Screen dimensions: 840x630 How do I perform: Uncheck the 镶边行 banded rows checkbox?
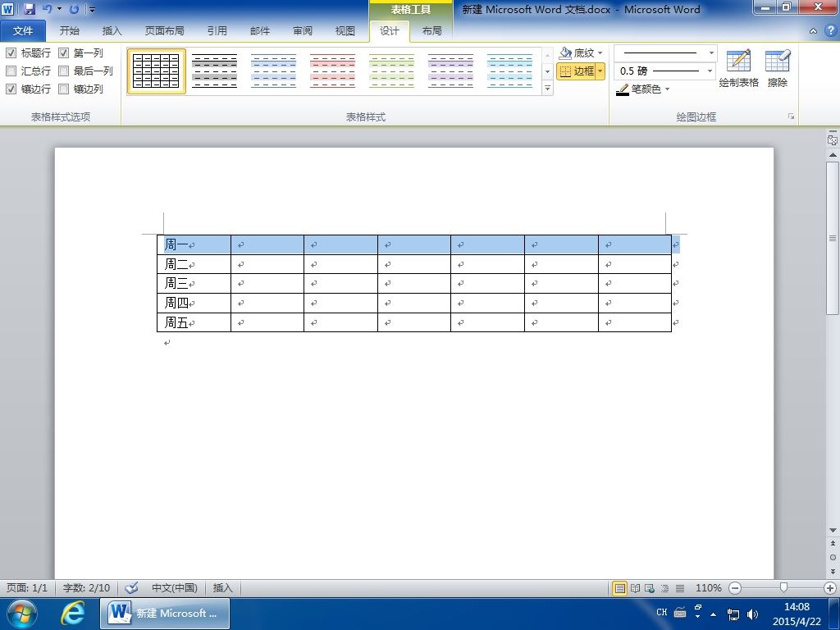11,89
